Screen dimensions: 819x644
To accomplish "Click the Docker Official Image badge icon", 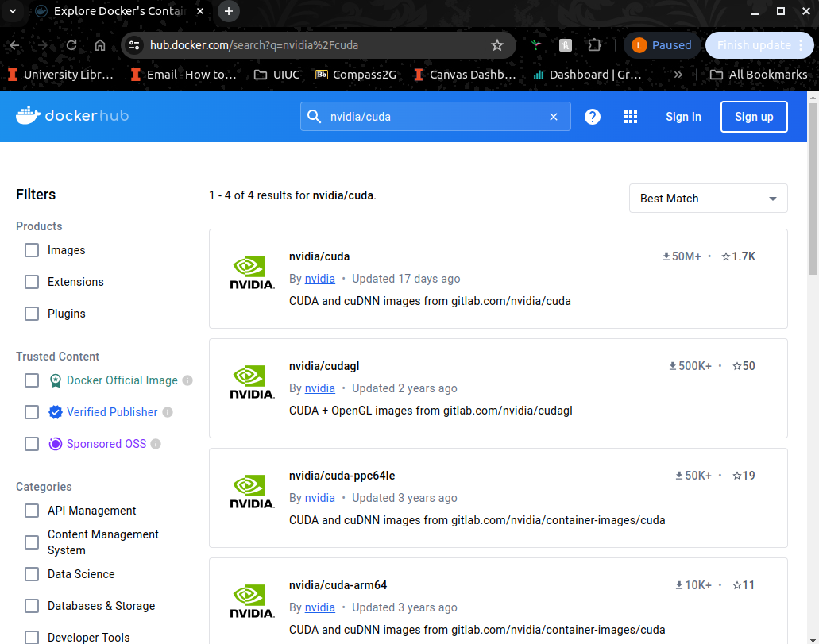I will [x=56, y=380].
